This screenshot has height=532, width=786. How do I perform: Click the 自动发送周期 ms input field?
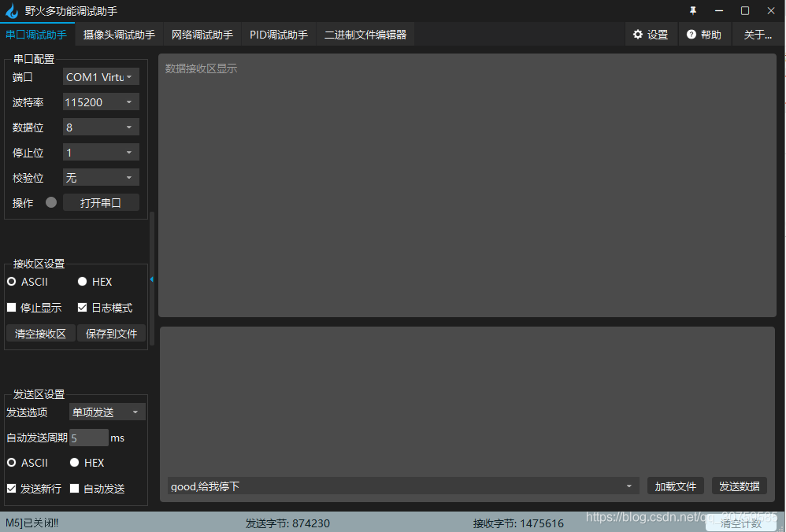89,438
